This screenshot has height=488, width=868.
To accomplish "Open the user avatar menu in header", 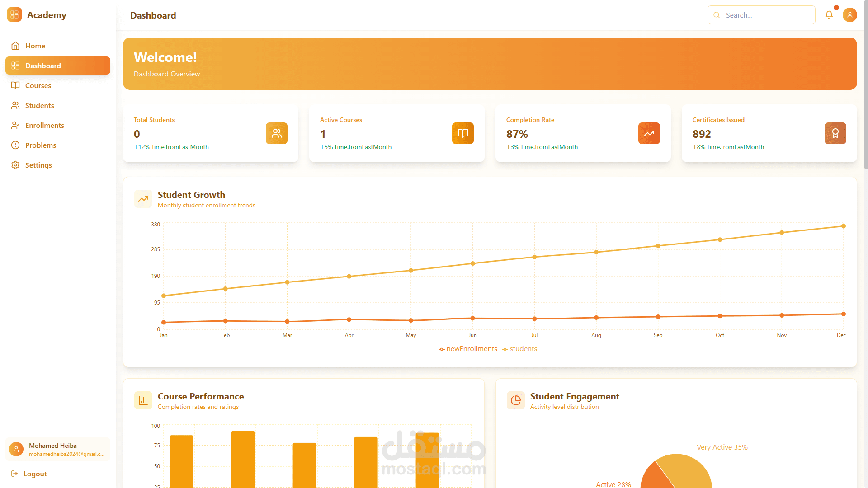I will pyautogui.click(x=849, y=15).
